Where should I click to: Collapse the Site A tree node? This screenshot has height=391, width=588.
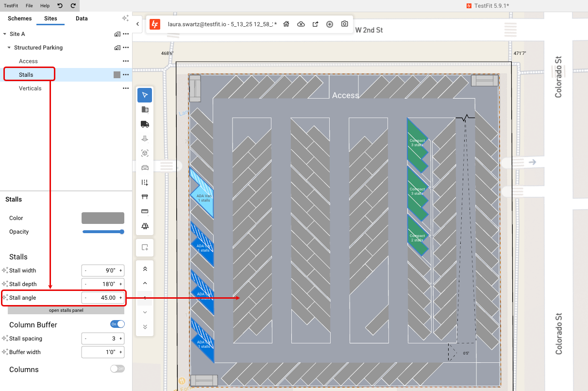pyautogui.click(x=5, y=34)
